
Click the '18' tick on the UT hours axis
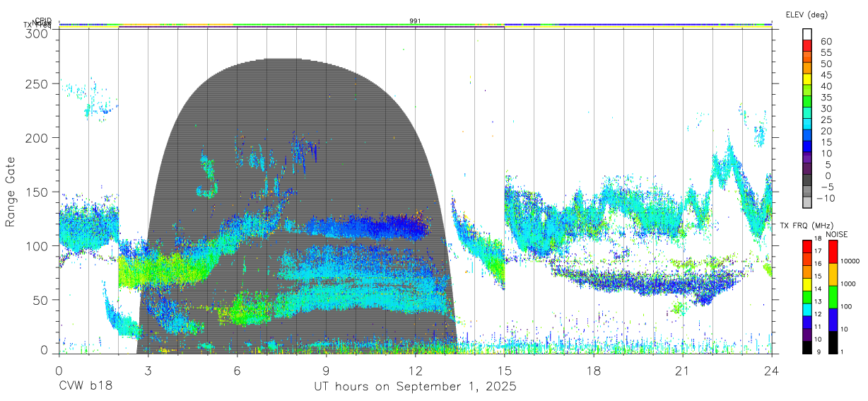[x=593, y=371]
